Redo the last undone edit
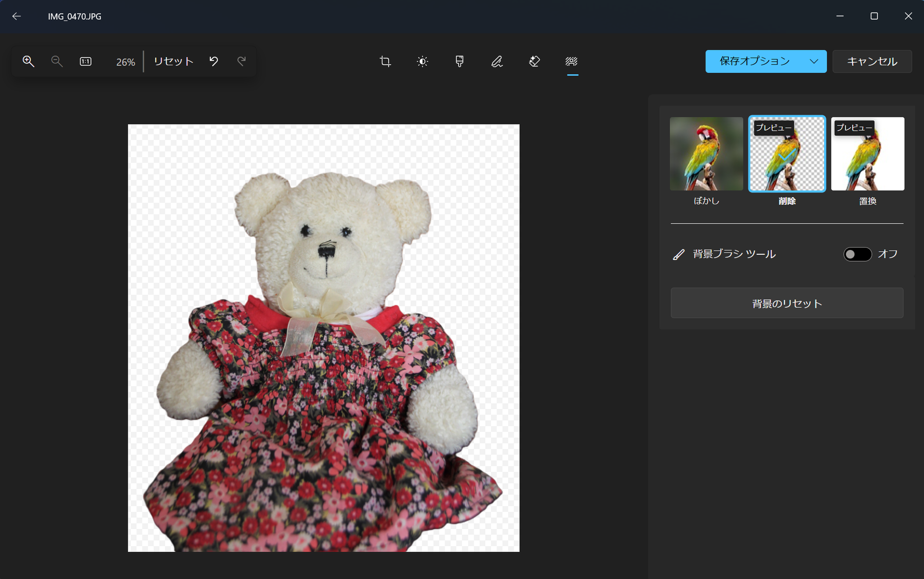 pos(242,61)
